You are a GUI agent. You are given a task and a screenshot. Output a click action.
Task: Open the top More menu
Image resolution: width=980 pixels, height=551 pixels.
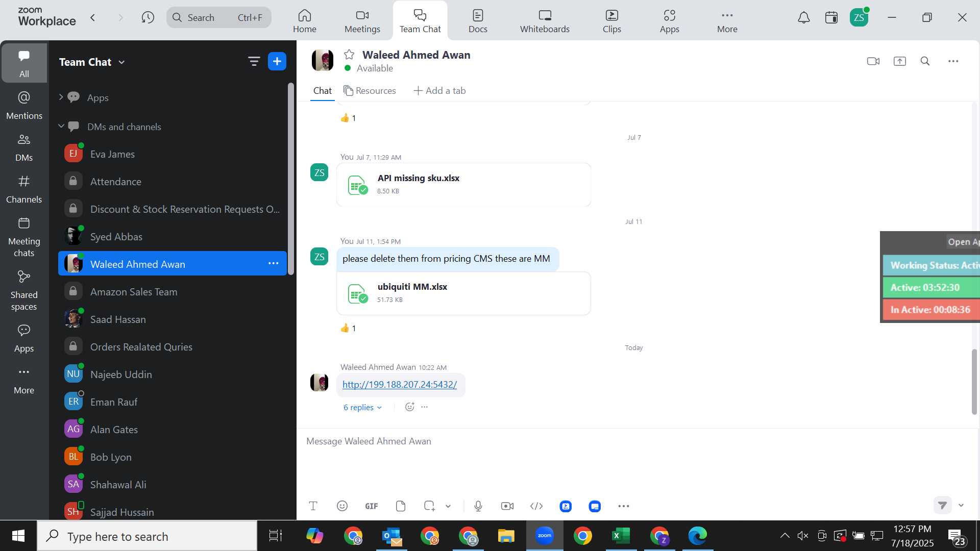coord(727,20)
